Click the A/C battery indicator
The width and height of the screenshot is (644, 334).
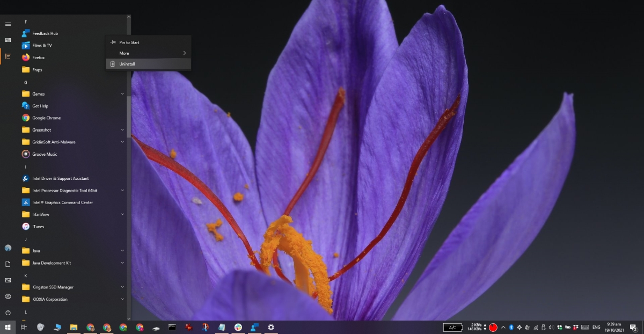453,328
